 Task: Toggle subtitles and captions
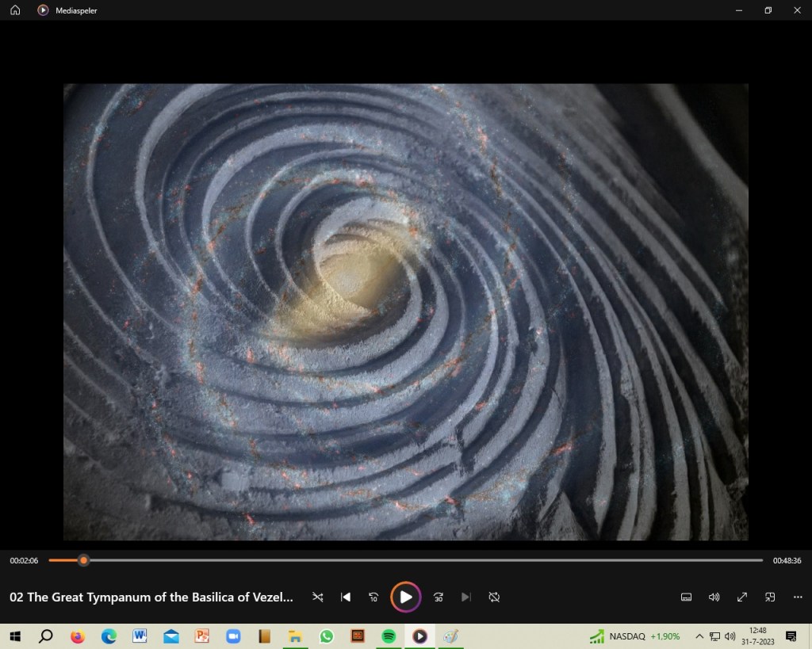687,597
